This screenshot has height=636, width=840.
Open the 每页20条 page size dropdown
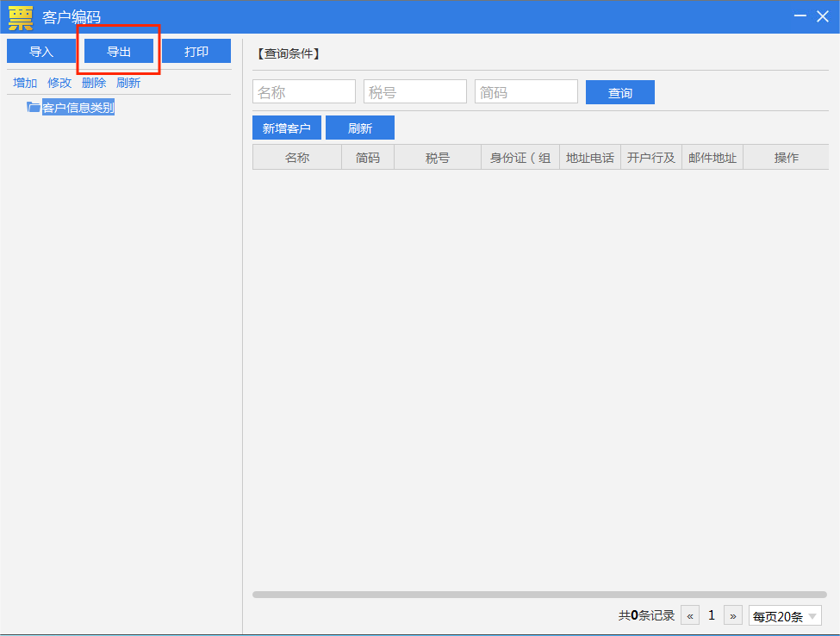click(785, 615)
